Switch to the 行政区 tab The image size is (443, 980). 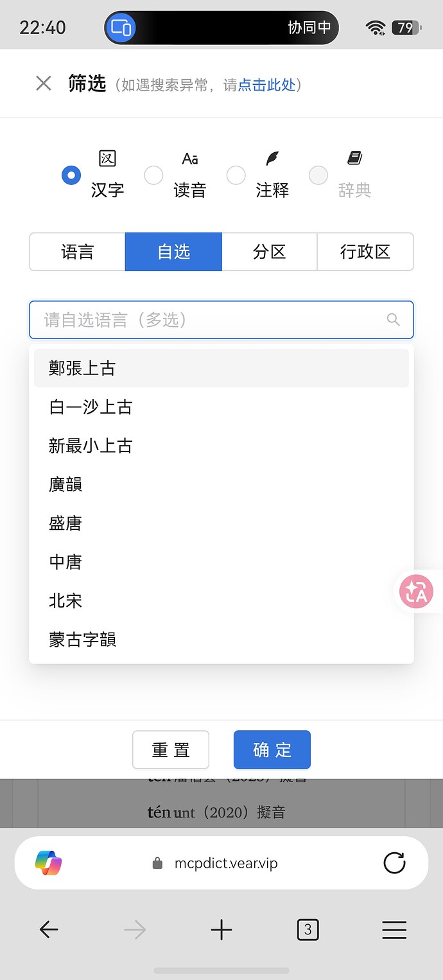(x=365, y=252)
